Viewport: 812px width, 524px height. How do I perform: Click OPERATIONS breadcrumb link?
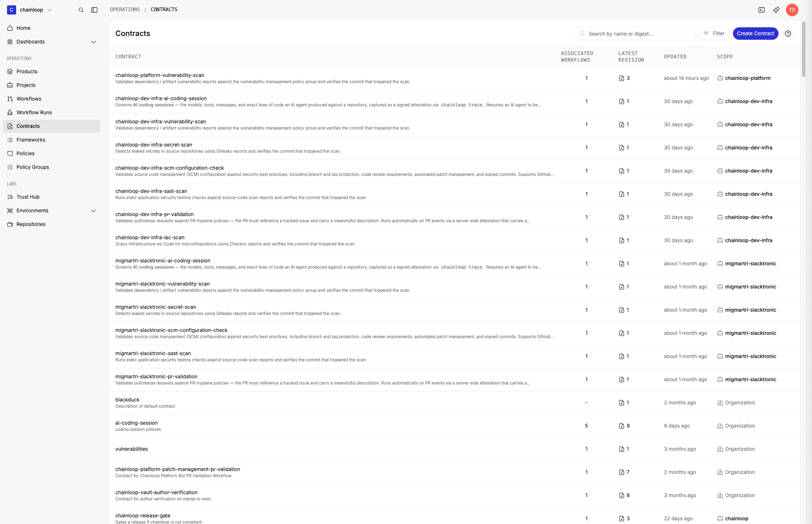pyautogui.click(x=125, y=10)
